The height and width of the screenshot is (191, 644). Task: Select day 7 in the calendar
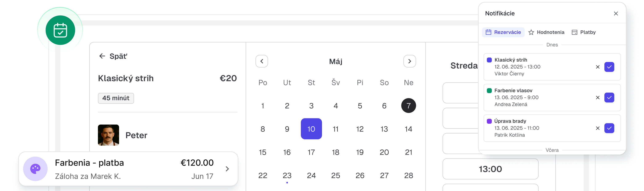pyautogui.click(x=409, y=106)
